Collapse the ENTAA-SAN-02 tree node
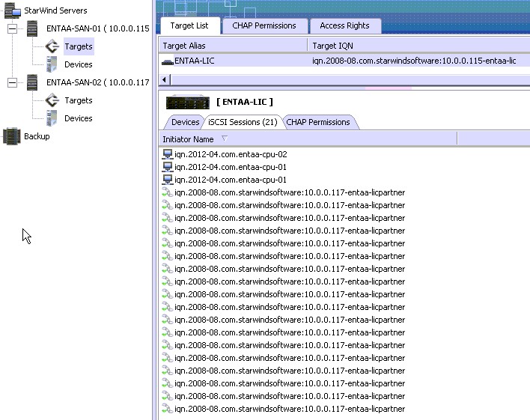Viewport: 530px width, 420px height. point(12,82)
